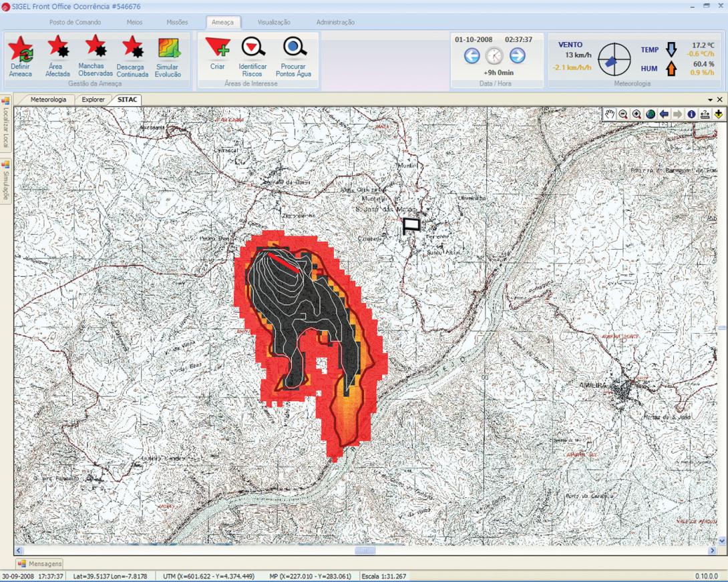Viewport: 728px width, 582px height.
Task: Click the Lat=39.5137 Lon=-7.8178 status text
Action: [110, 576]
